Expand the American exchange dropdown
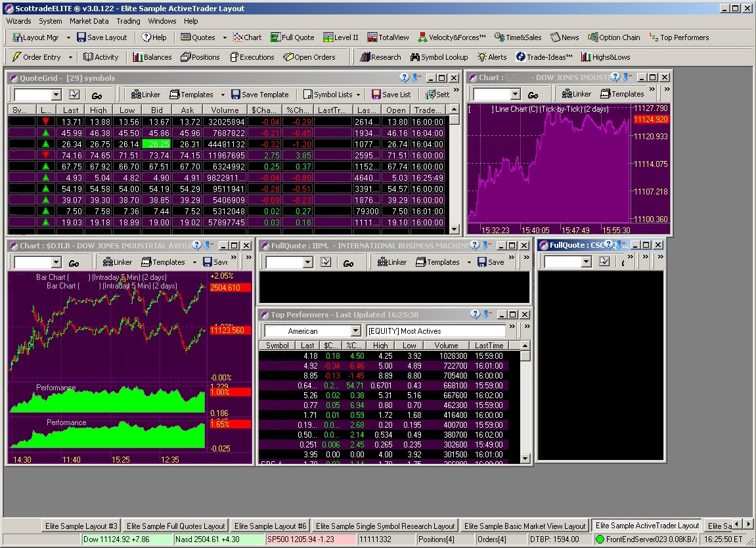The height and width of the screenshot is (548, 756). click(x=355, y=331)
